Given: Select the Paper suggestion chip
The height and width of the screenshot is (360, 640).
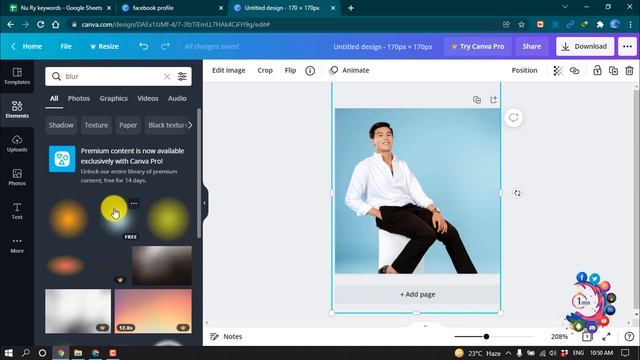Looking at the screenshot, I should (x=128, y=125).
